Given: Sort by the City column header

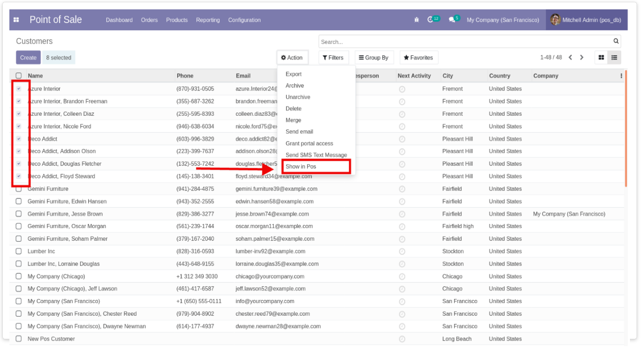Looking at the screenshot, I should click(448, 76).
